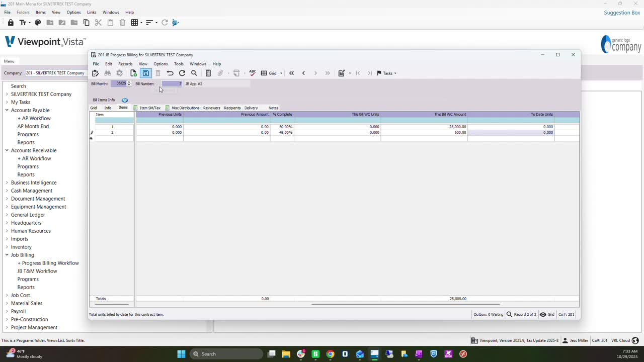Open the Tasks dropdown

pos(386,73)
